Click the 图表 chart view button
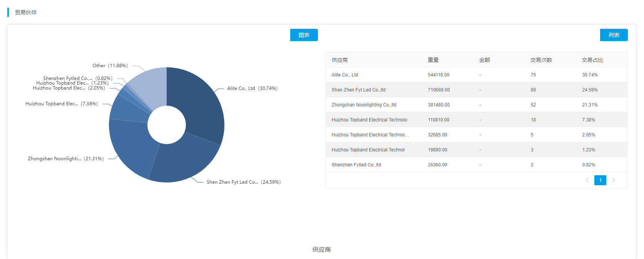 click(304, 35)
